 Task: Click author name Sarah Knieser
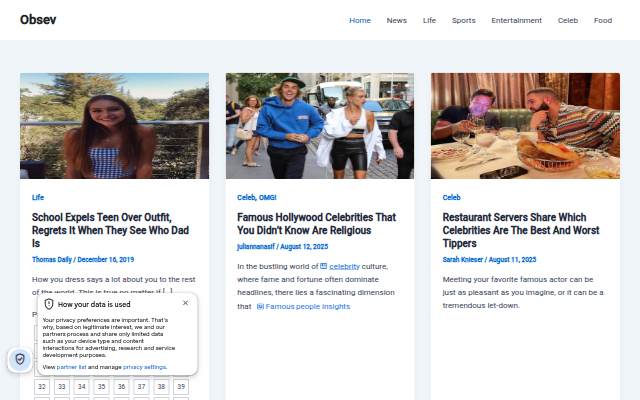coord(462,260)
